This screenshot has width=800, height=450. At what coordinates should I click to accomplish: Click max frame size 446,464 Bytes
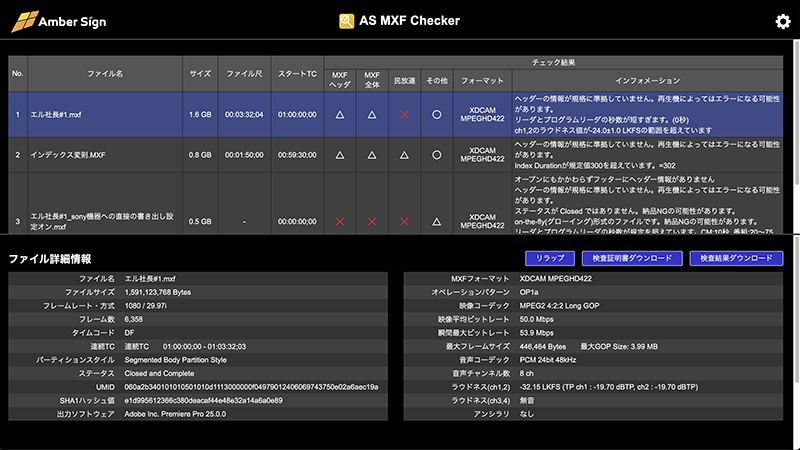543,346
